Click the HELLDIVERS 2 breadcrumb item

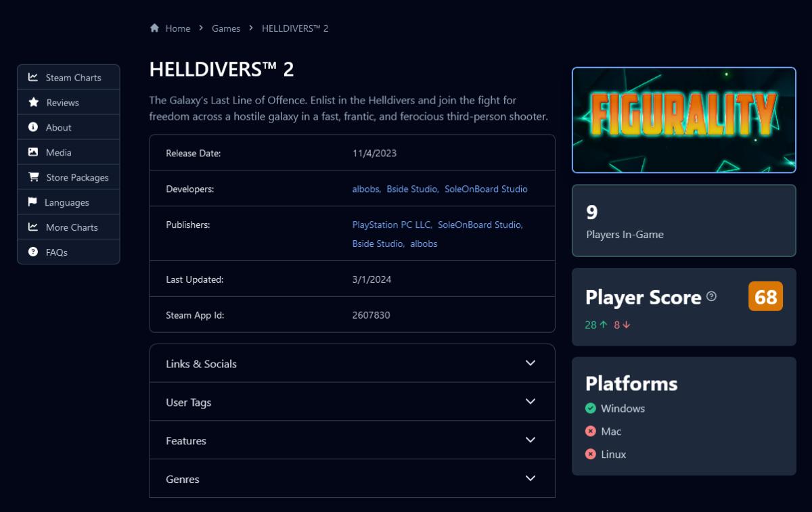(295, 28)
